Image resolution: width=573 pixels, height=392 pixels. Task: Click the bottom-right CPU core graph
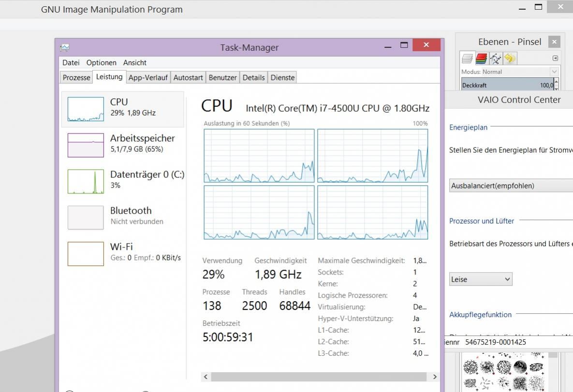coord(373,212)
